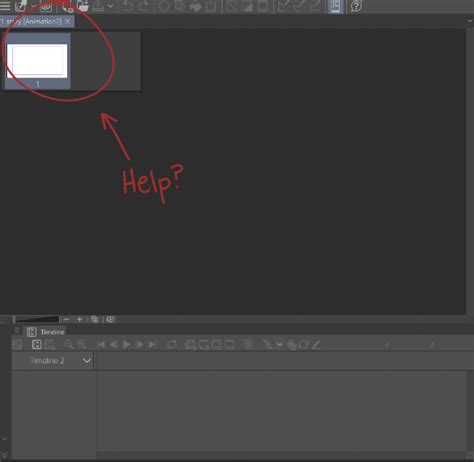Toggle the highlighted film-strip timeline icon
The image size is (474, 462).
(37, 345)
